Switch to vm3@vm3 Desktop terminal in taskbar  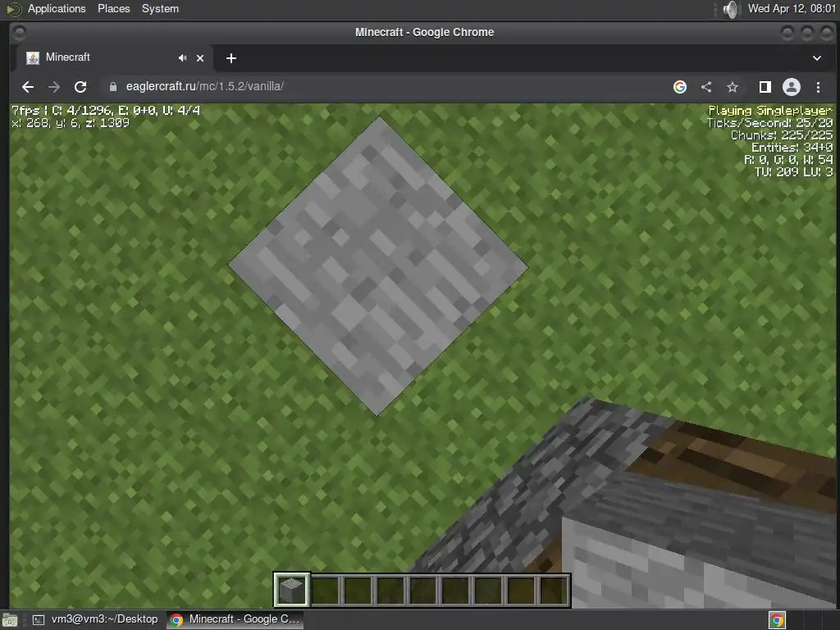point(95,619)
